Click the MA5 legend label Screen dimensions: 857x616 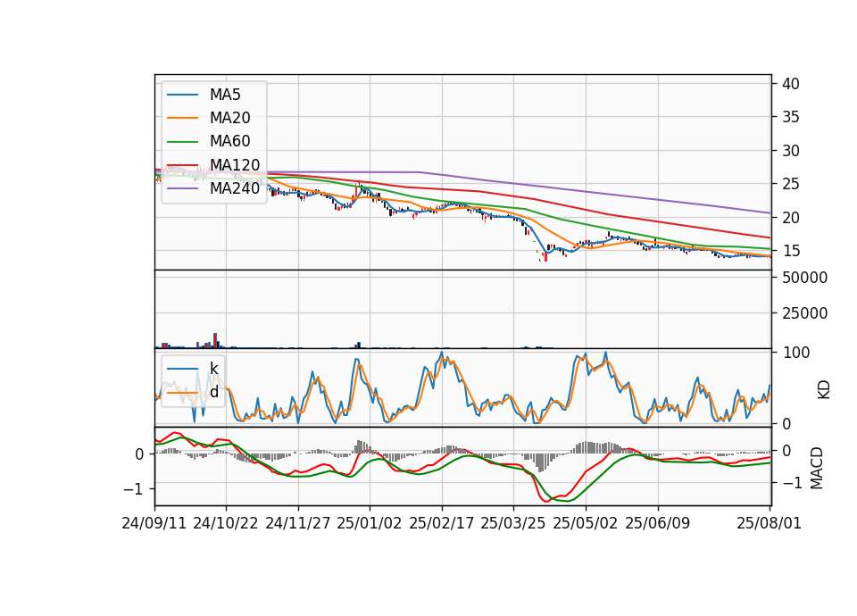point(225,95)
